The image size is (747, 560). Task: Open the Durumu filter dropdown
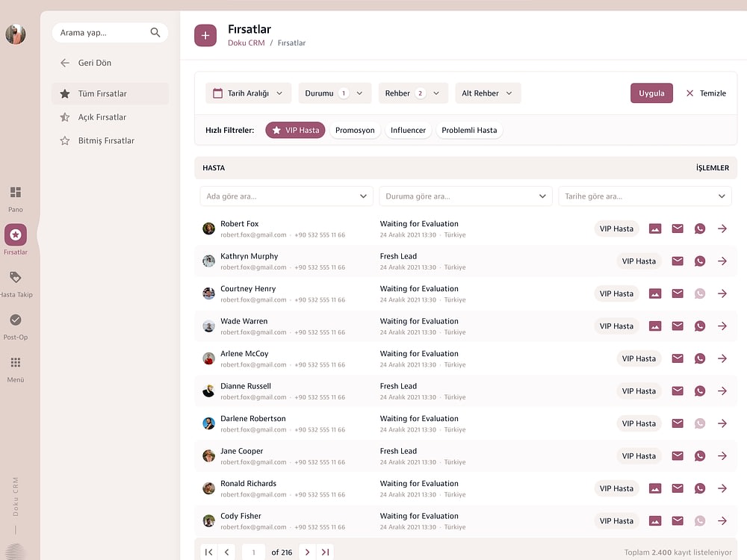pos(335,93)
